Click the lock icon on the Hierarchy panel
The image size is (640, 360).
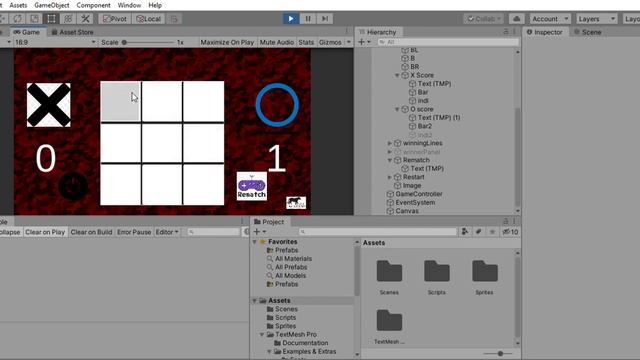tap(506, 31)
